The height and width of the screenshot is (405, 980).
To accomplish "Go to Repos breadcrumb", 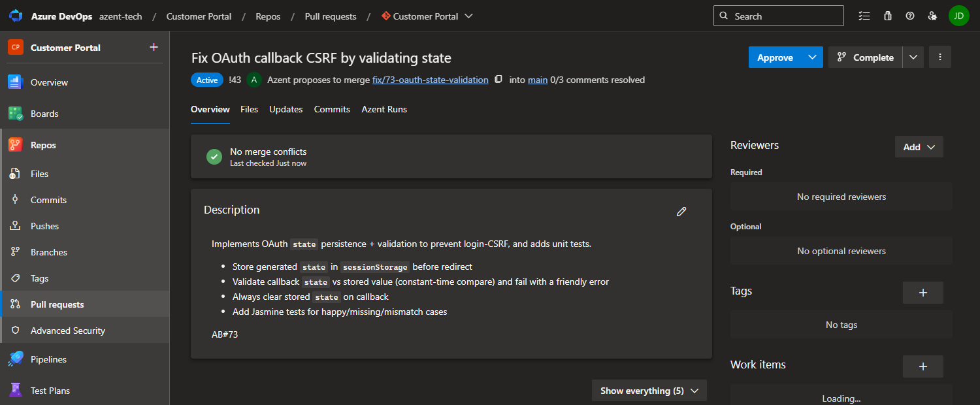I will coord(269,16).
